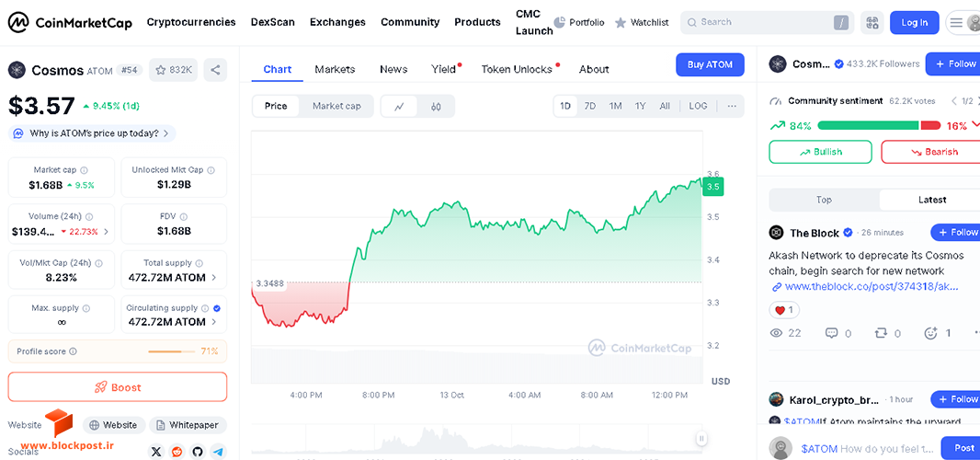Click emoji reaction icon on The Block post
The height and width of the screenshot is (460, 980).
pos(931,333)
